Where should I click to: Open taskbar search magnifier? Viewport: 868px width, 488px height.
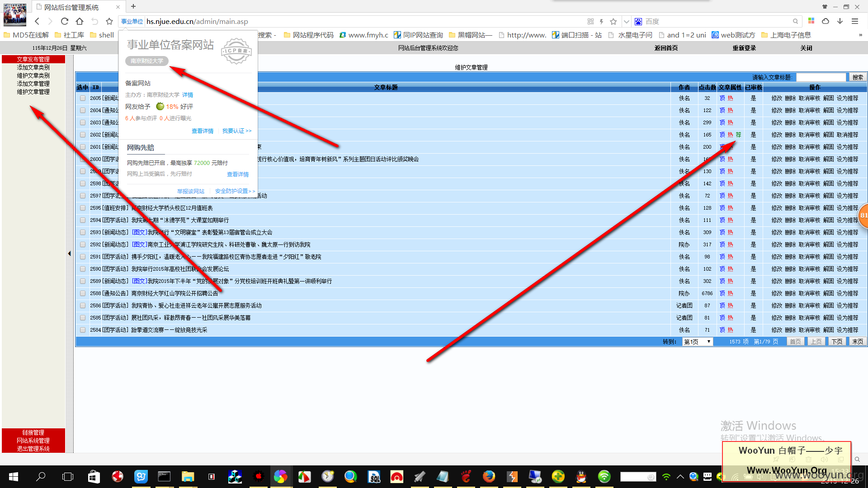[41, 476]
